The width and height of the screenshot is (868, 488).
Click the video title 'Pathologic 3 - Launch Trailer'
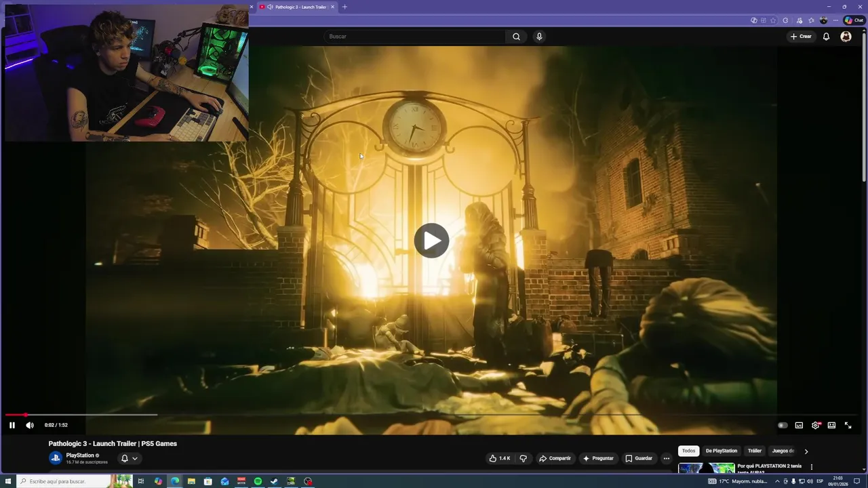[x=113, y=444]
